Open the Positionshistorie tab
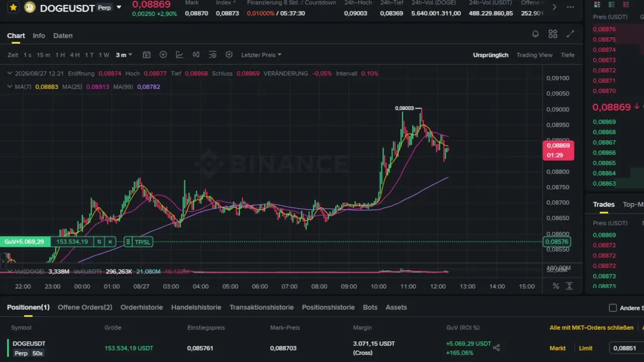This screenshot has width=644, height=362. (328, 307)
